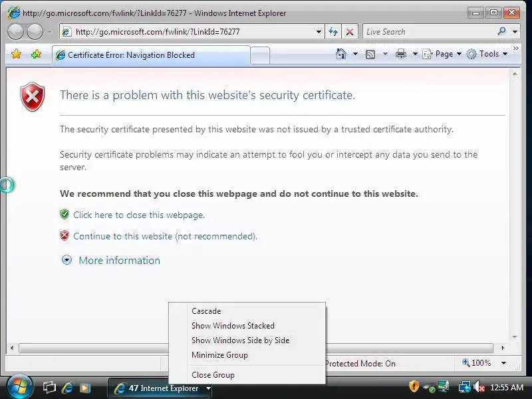Open the Windows Start orb

(x=19, y=387)
